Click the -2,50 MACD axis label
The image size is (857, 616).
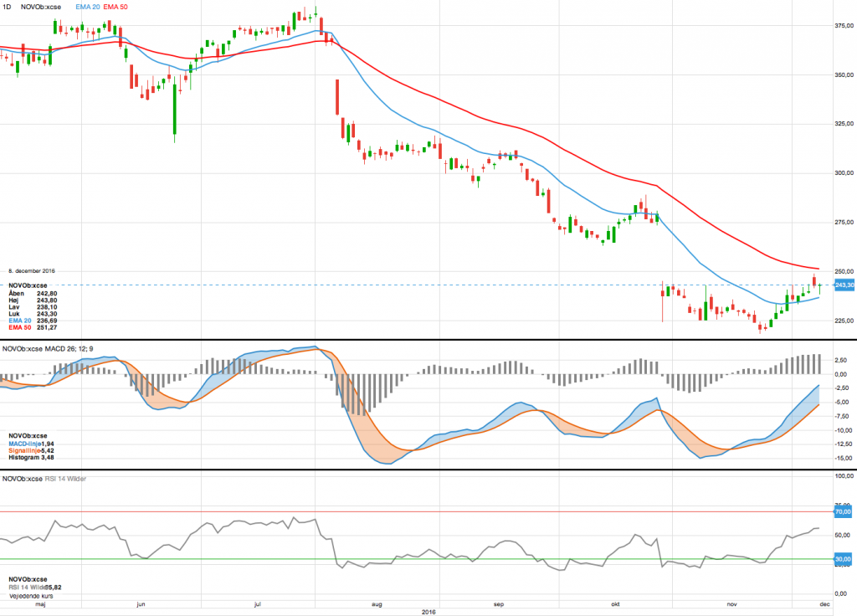click(x=840, y=388)
